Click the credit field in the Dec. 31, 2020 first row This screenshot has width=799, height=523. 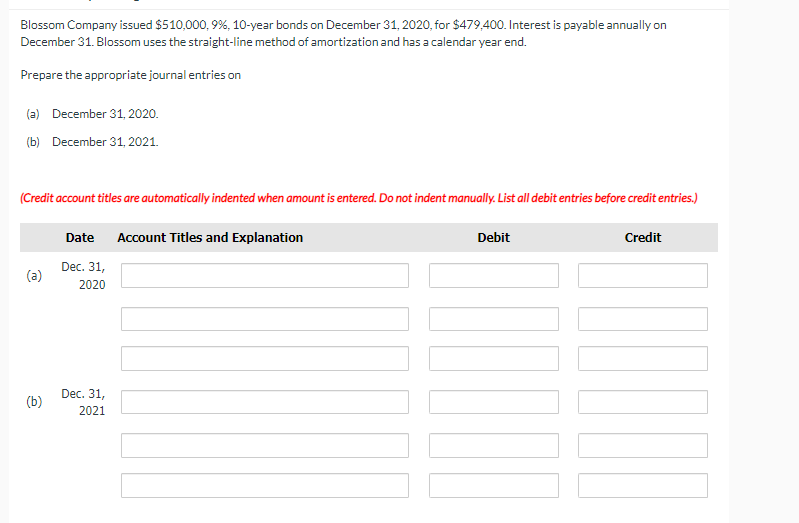643,275
